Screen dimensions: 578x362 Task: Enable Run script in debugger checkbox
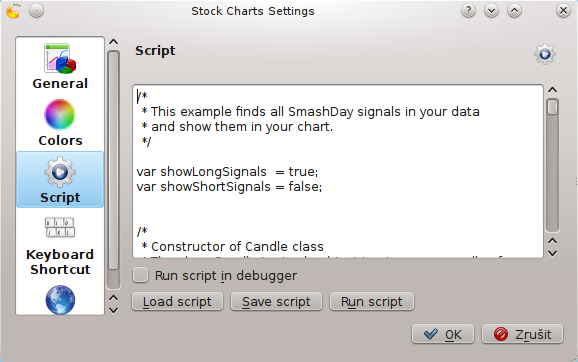pos(140,275)
